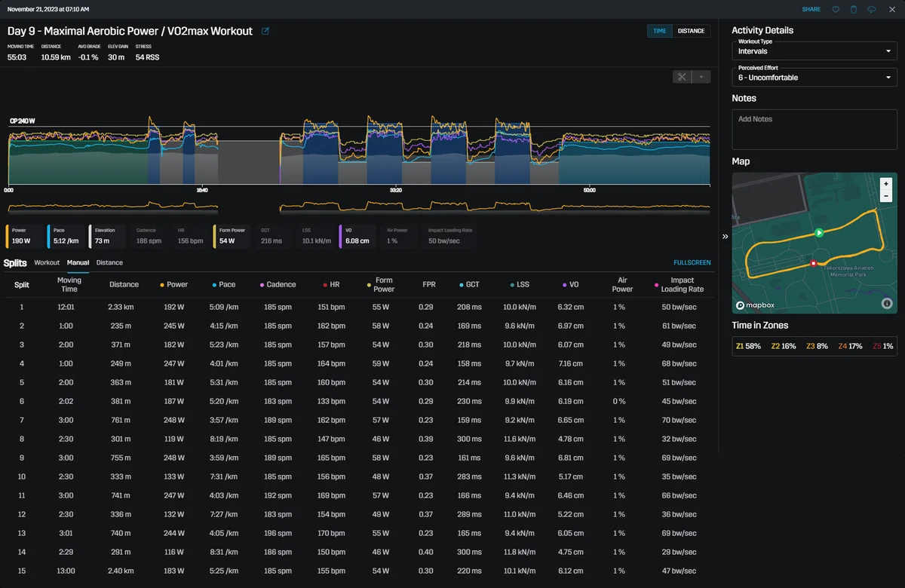
Task: Edit the activity title pencil icon
Action: (265, 31)
